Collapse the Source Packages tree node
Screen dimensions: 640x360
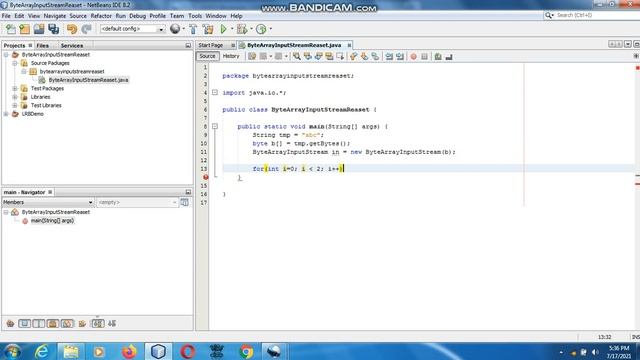[15, 63]
